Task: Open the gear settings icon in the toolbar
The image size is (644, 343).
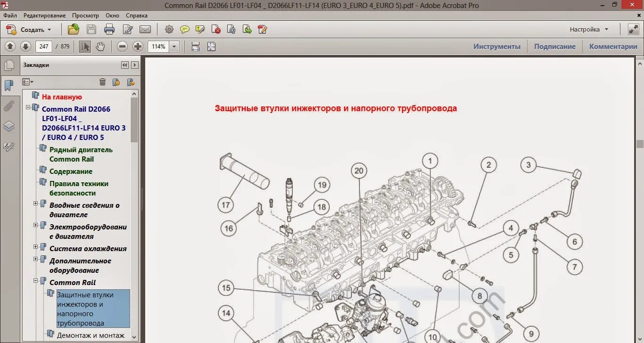Action: pos(169,29)
